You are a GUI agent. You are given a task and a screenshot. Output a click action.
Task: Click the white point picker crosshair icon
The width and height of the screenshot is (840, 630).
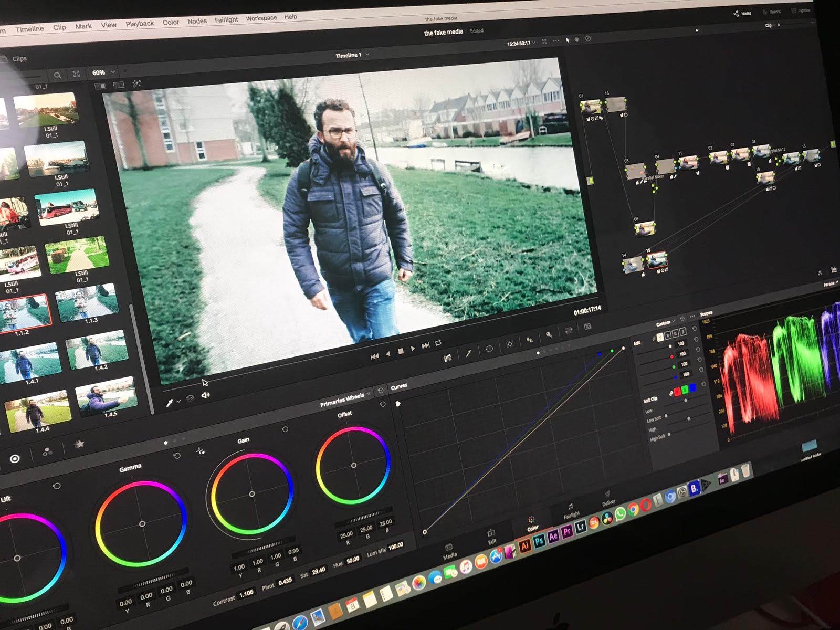(200, 450)
